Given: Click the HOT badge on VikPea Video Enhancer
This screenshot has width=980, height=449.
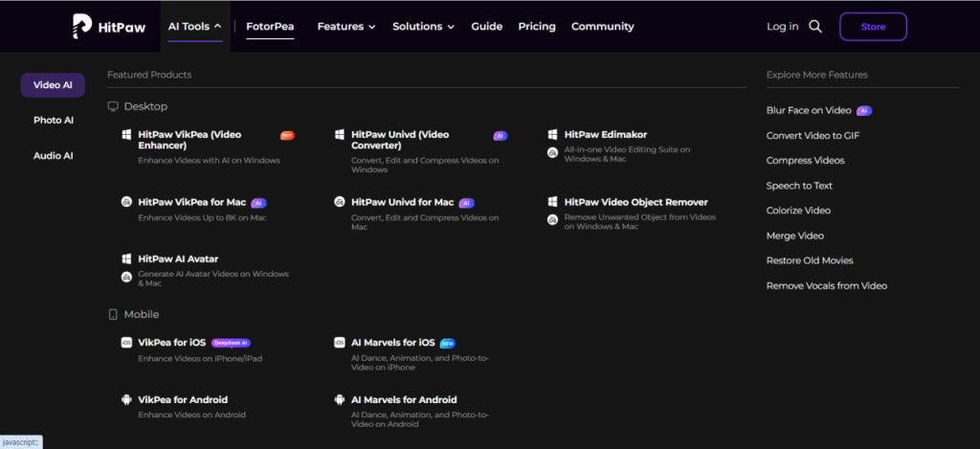Looking at the screenshot, I should 287,135.
